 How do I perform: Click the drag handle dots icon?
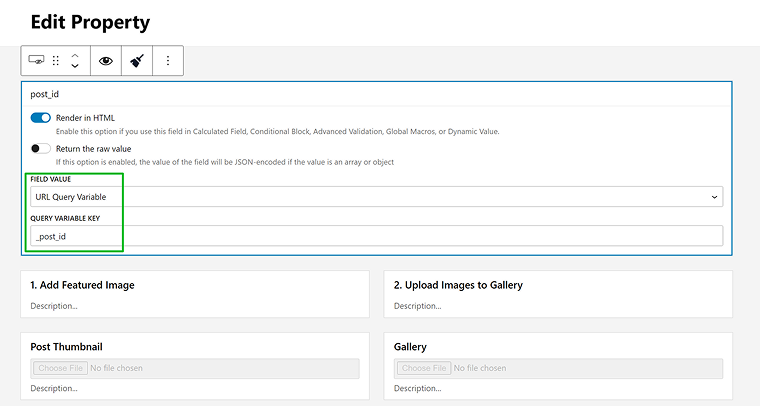coord(56,61)
